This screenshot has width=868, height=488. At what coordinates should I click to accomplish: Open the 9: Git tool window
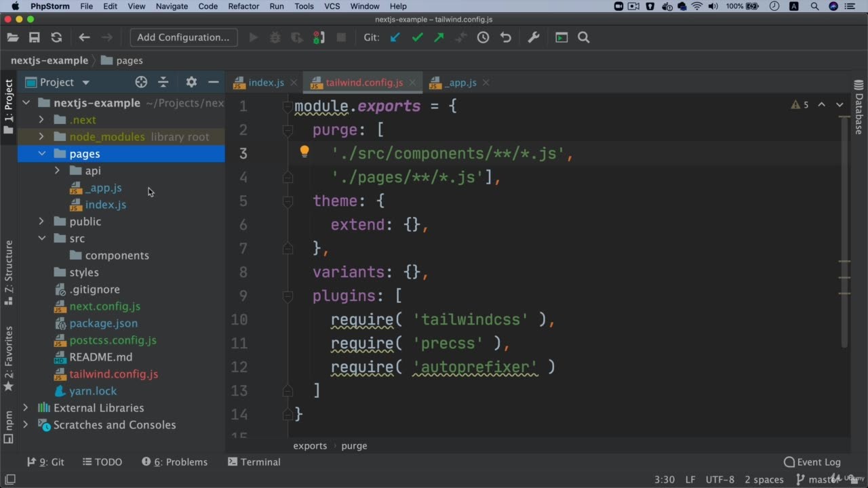tap(45, 462)
